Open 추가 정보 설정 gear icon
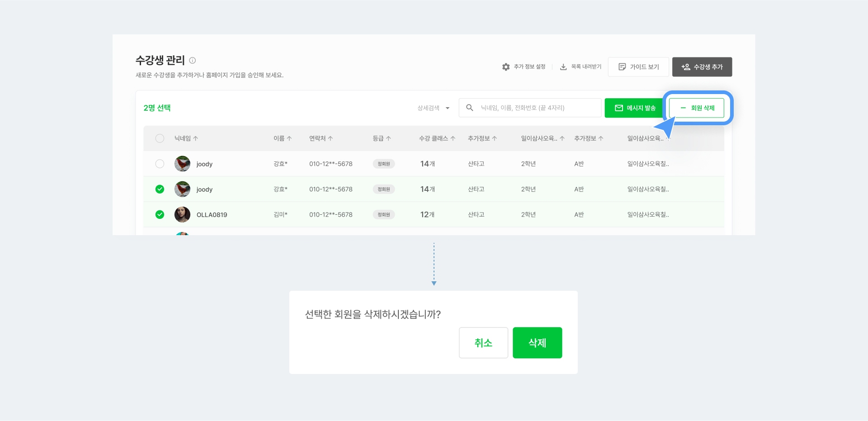This screenshot has height=421, width=868. (x=506, y=67)
